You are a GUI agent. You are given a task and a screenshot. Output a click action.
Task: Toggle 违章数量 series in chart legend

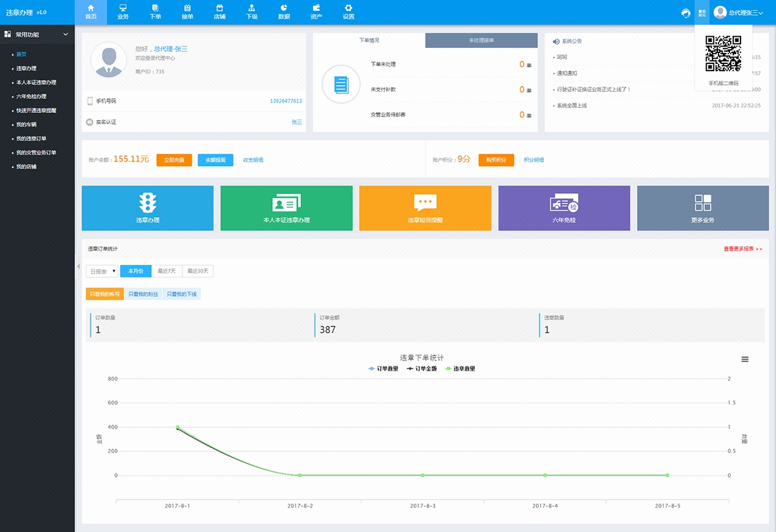pos(460,368)
